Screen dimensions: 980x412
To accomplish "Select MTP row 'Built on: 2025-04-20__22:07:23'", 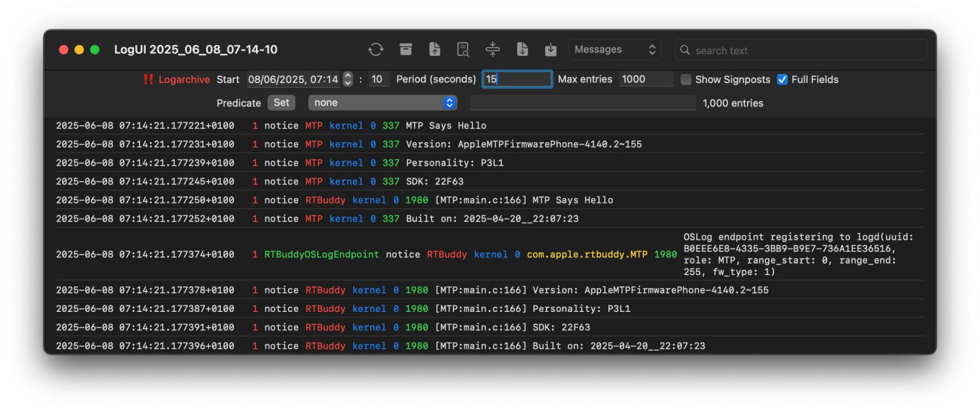I will [489, 219].
